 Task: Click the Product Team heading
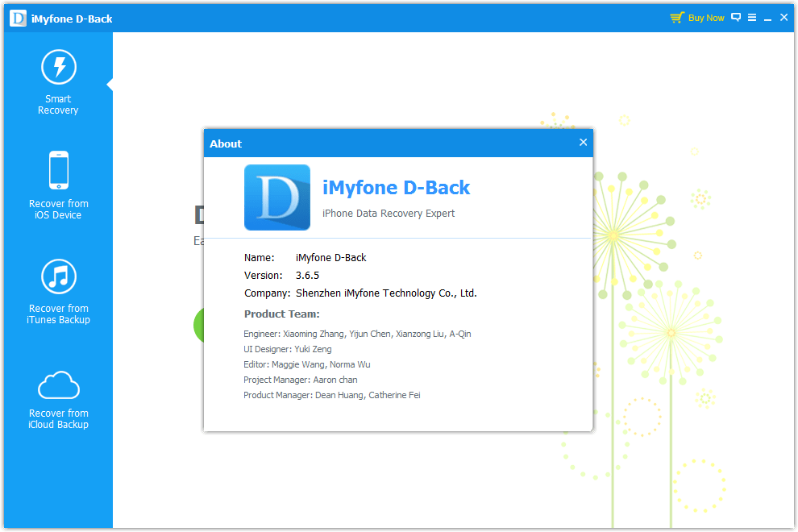[x=282, y=314]
